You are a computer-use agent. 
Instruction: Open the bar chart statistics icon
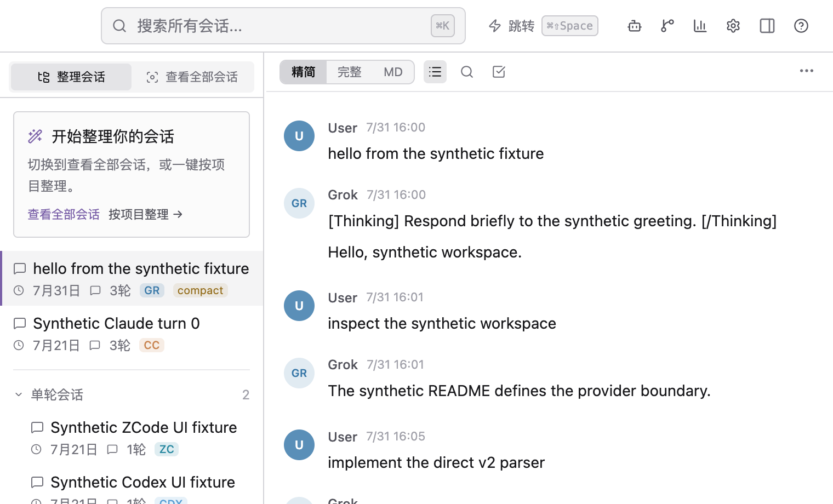click(700, 26)
